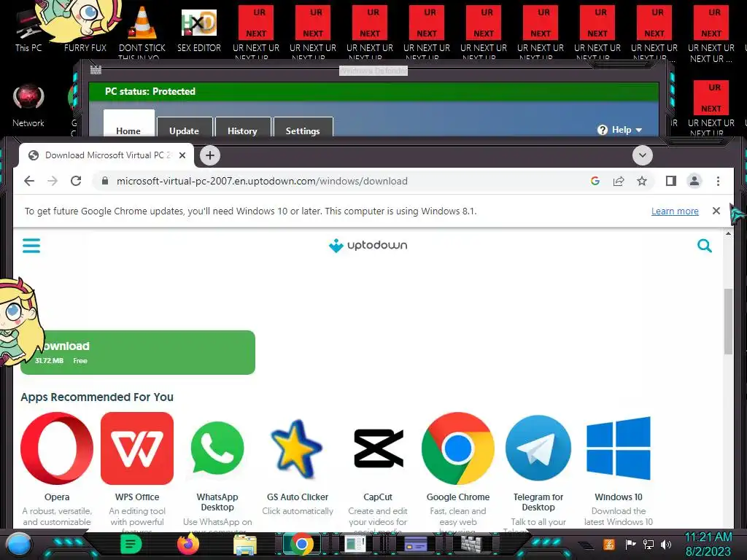This screenshot has width=747, height=560.
Task: Open the Chrome profile avatar
Action: pos(694,181)
